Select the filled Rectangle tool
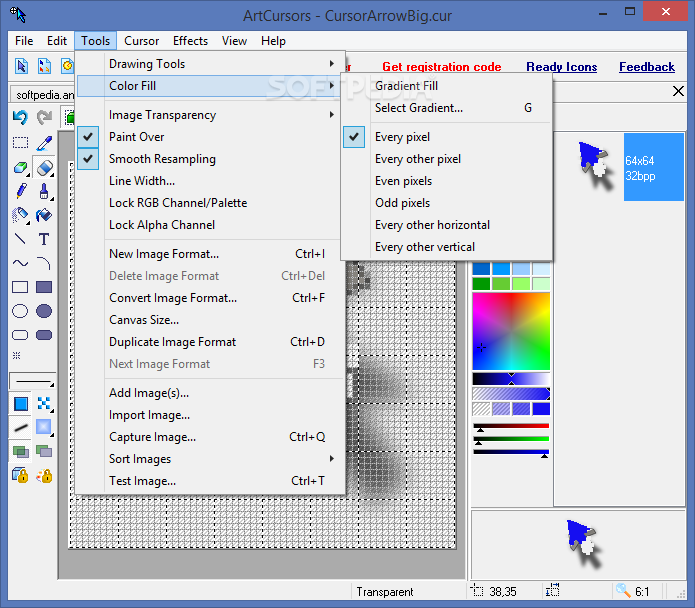 (x=44, y=287)
